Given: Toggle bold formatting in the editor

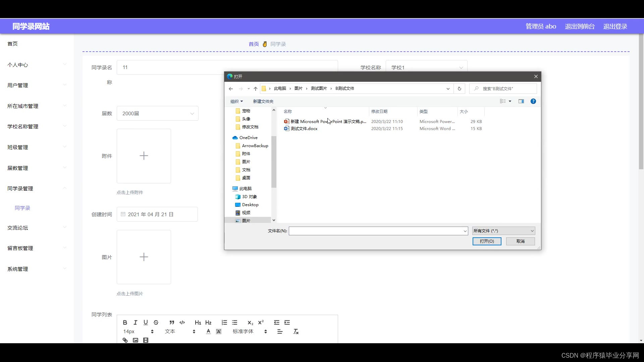Looking at the screenshot, I should click(125, 322).
